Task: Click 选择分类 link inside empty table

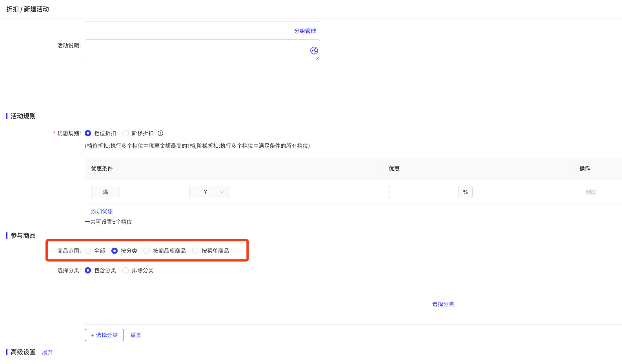Action: (443, 304)
